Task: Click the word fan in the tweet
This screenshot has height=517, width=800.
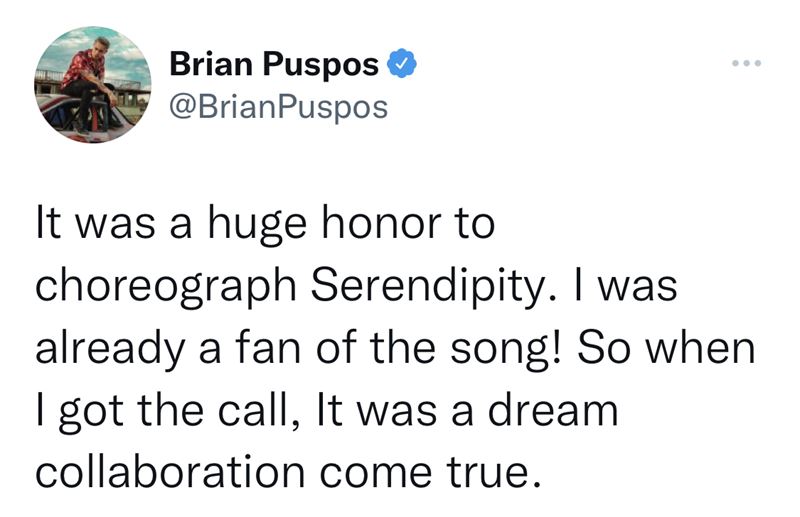Action: pyautogui.click(x=268, y=347)
